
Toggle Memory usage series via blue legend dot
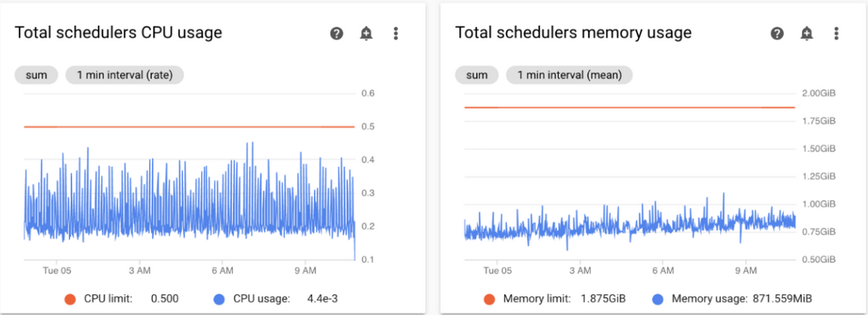658,298
